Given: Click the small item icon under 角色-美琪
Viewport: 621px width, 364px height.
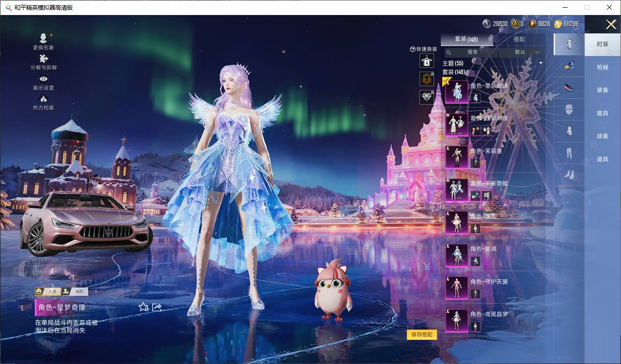Looking at the screenshot, I should click(476, 261).
